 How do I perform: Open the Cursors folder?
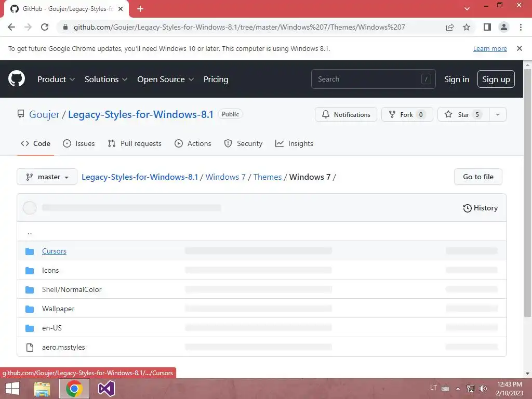(x=54, y=251)
